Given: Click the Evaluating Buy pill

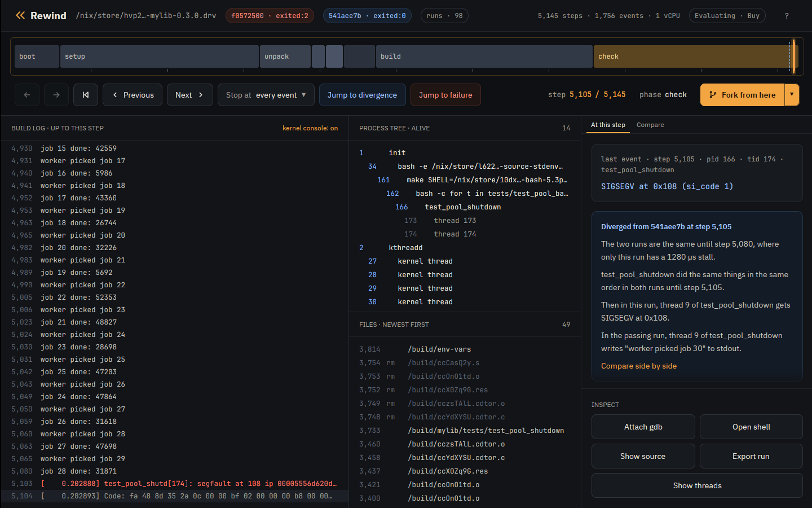Looking at the screenshot, I should [727, 16].
